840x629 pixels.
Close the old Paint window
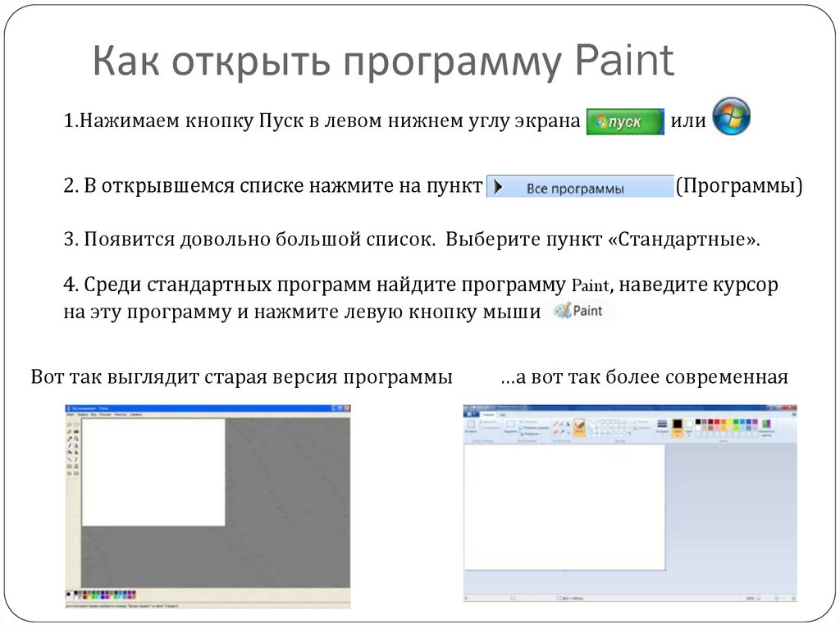347,408
